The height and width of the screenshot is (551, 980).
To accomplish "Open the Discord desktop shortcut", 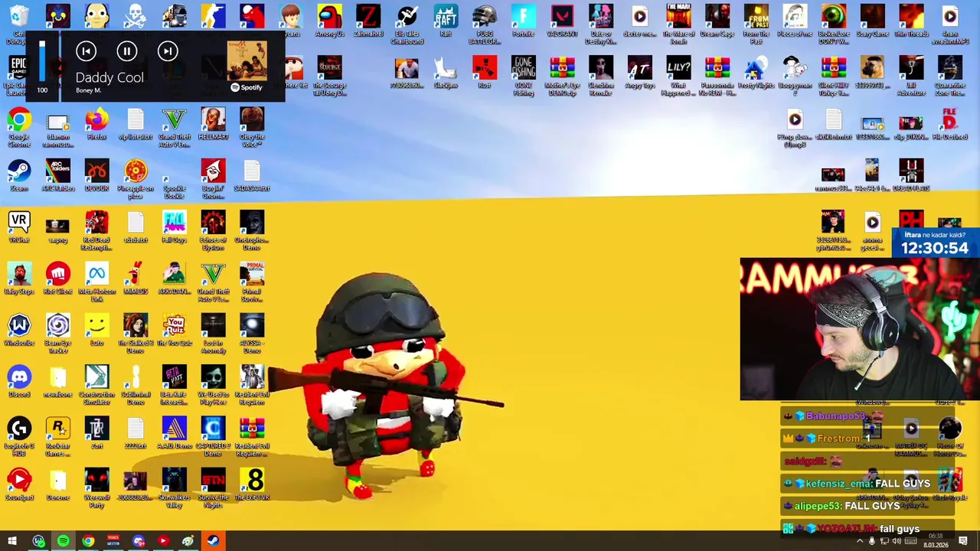I will 19,381.
